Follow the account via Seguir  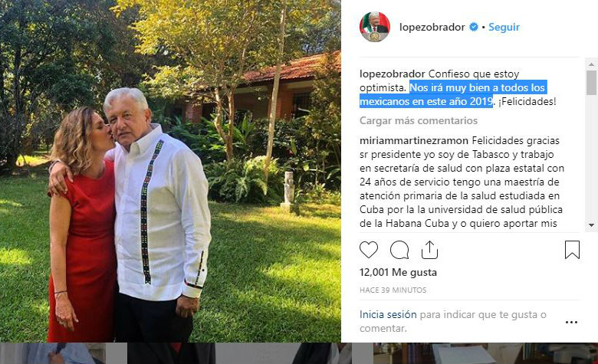coord(504,27)
